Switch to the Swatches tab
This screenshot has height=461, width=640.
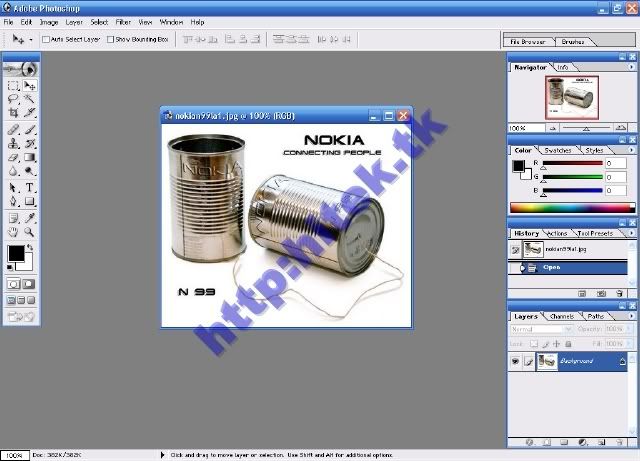point(558,150)
